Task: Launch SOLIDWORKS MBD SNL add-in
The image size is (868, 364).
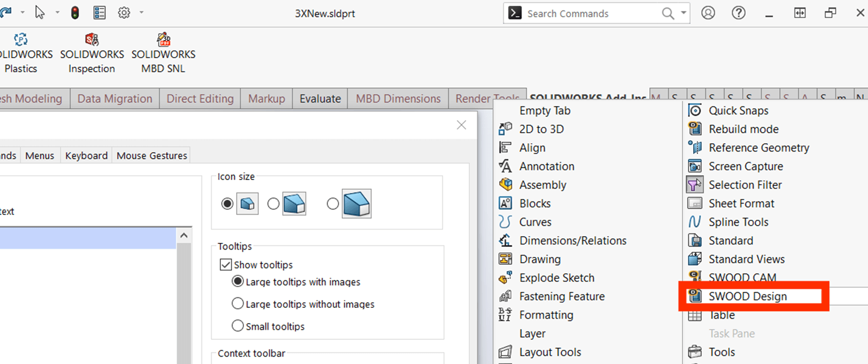Action: (163, 53)
